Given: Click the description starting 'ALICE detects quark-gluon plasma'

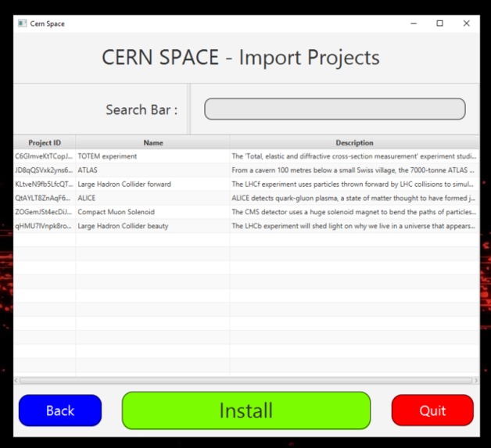Looking at the screenshot, I should click(x=354, y=198).
